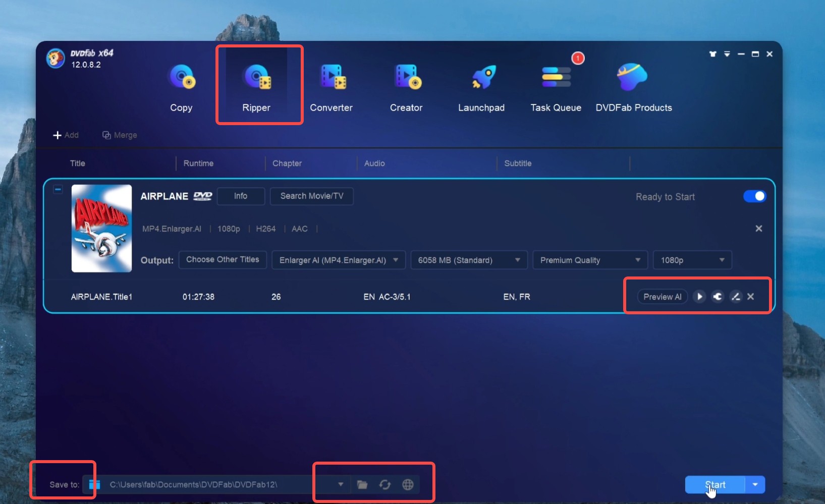
Task: Click the Task Queue notification badge
Action: tap(578, 59)
